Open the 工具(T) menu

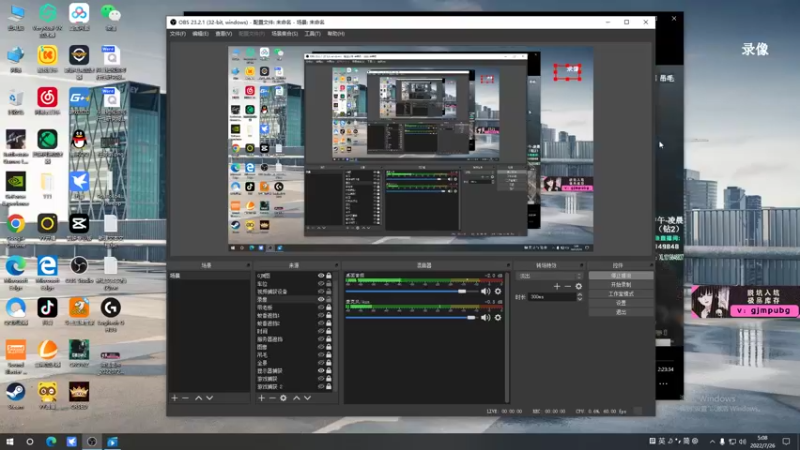[312, 34]
